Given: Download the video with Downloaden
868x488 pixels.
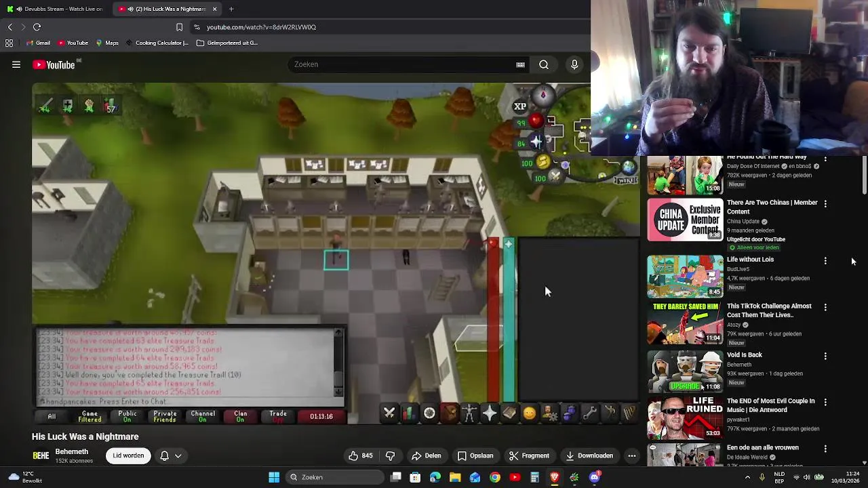Looking at the screenshot, I should (x=590, y=455).
